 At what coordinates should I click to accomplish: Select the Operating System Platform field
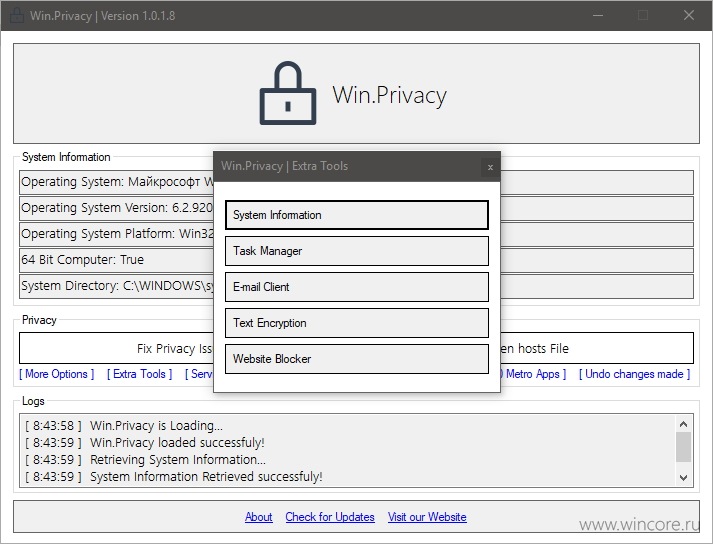116,234
